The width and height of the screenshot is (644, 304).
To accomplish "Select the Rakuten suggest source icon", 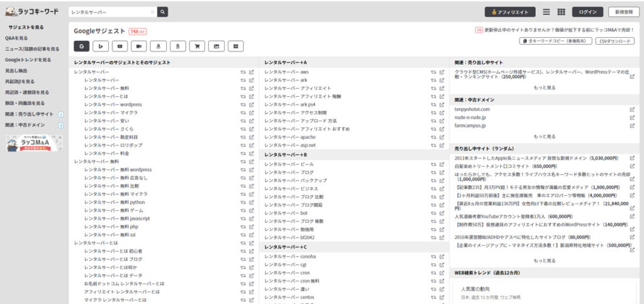I will click(x=177, y=47).
